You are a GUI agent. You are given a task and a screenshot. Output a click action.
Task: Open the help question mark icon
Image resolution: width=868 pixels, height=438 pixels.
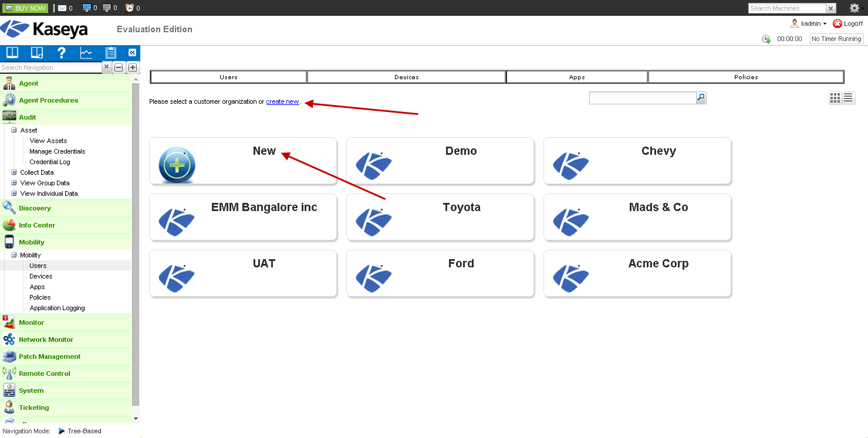pyautogui.click(x=61, y=53)
